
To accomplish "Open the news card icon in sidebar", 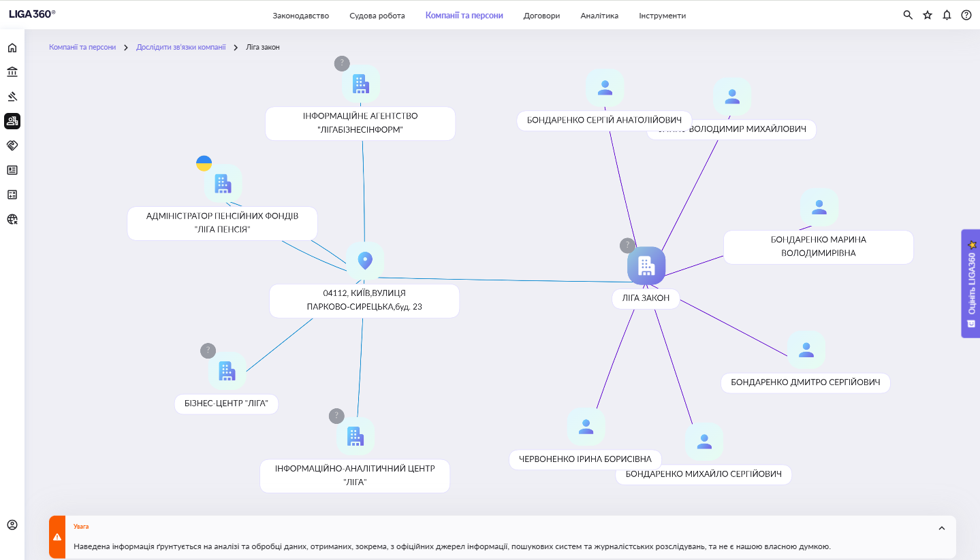I will point(12,170).
